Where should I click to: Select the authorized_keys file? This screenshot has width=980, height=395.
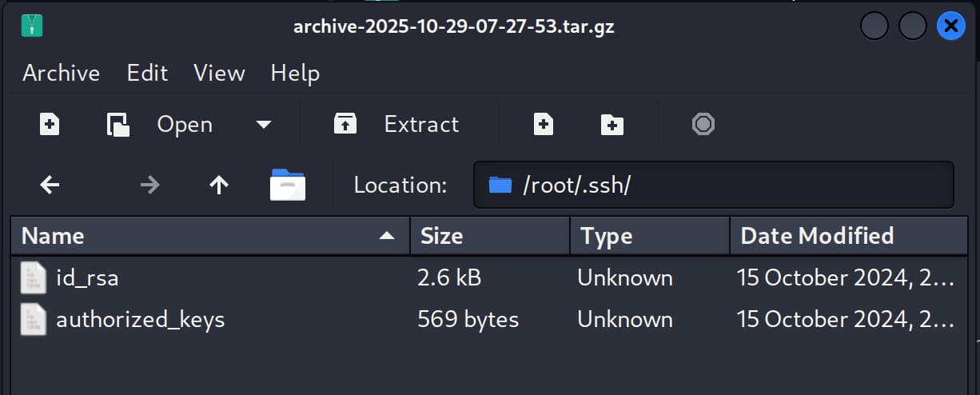140,319
